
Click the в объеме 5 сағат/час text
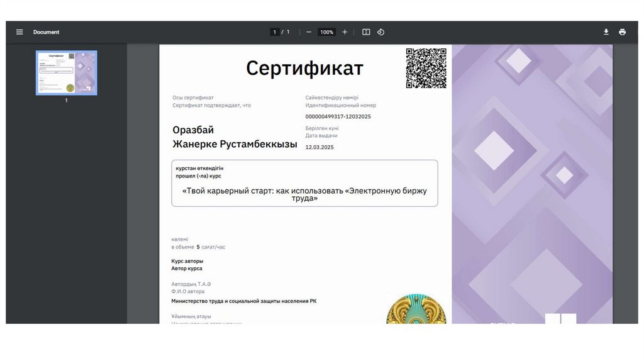(198, 247)
